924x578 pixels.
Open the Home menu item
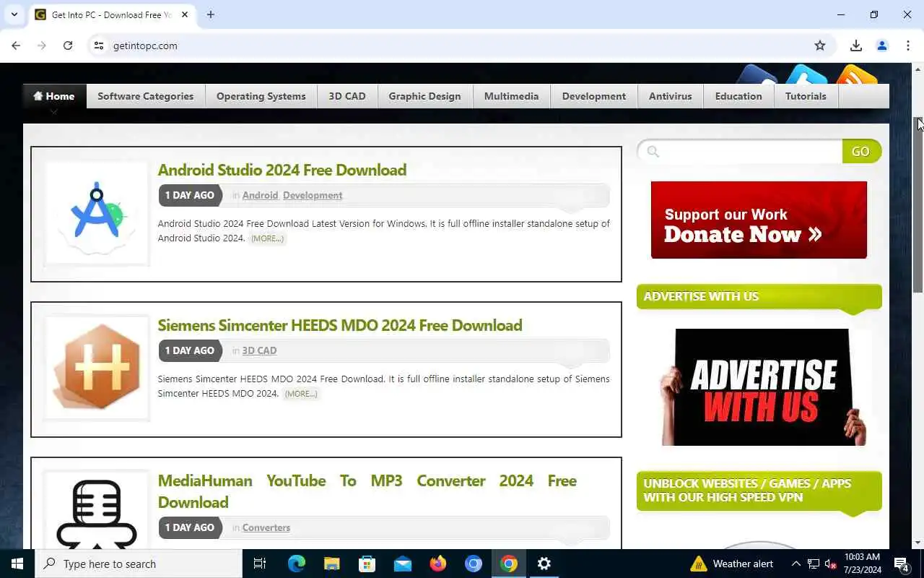(54, 96)
